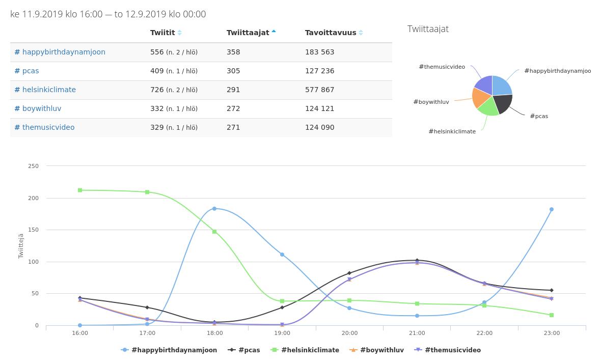Open the boywithluv hashtag link
The image size is (601, 364).
click(38, 108)
